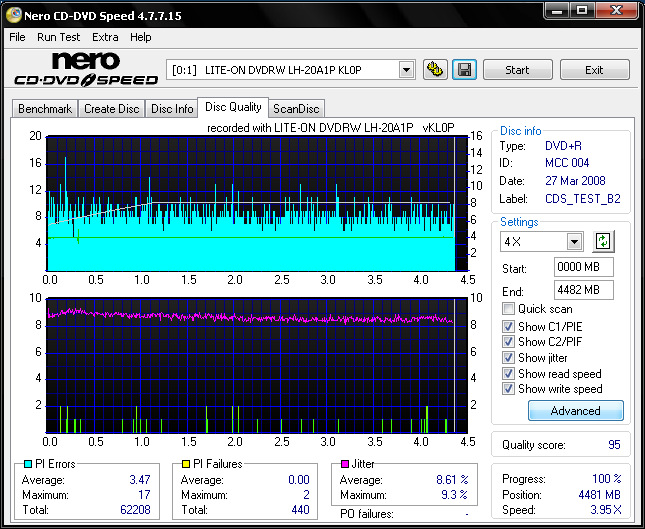Click the Nero disc icon in title bar
This screenshot has height=529, width=645.
[14, 15]
